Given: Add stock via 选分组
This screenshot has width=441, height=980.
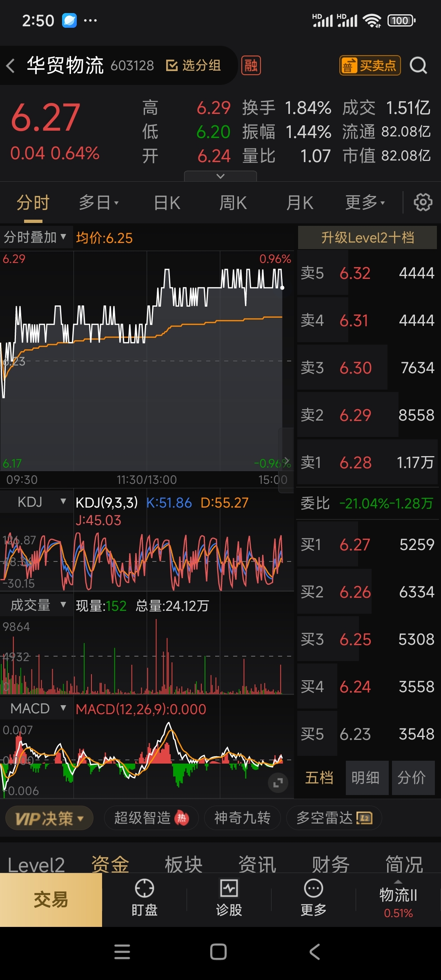Looking at the screenshot, I should click(x=194, y=65).
